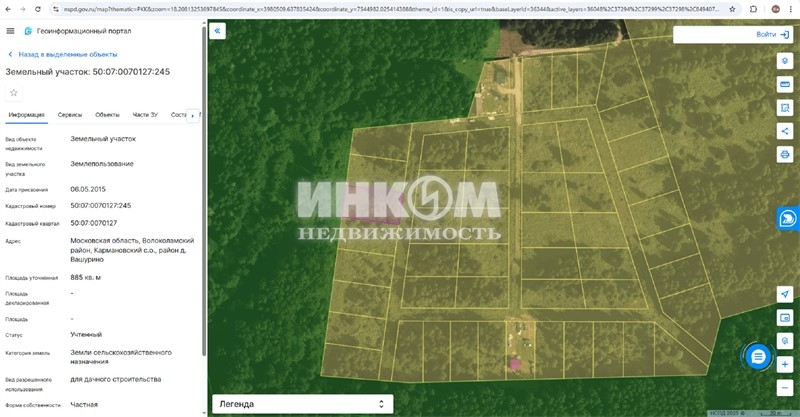Click the highlighted pink parcel on map
This screenshot has width=800, height=417.
click(372, 205)
